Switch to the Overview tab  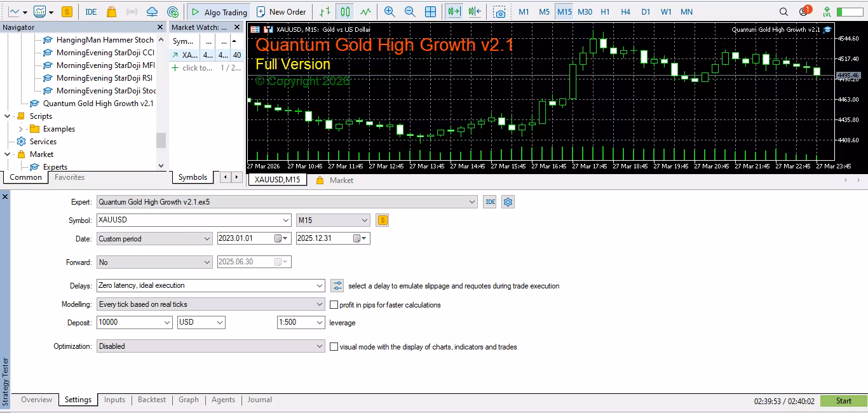click(36, 400)
